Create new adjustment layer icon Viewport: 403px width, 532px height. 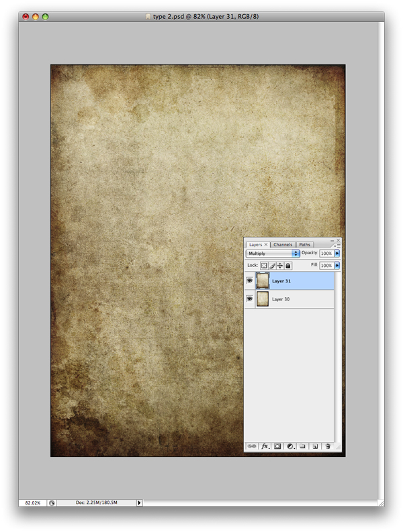(290, 445)
